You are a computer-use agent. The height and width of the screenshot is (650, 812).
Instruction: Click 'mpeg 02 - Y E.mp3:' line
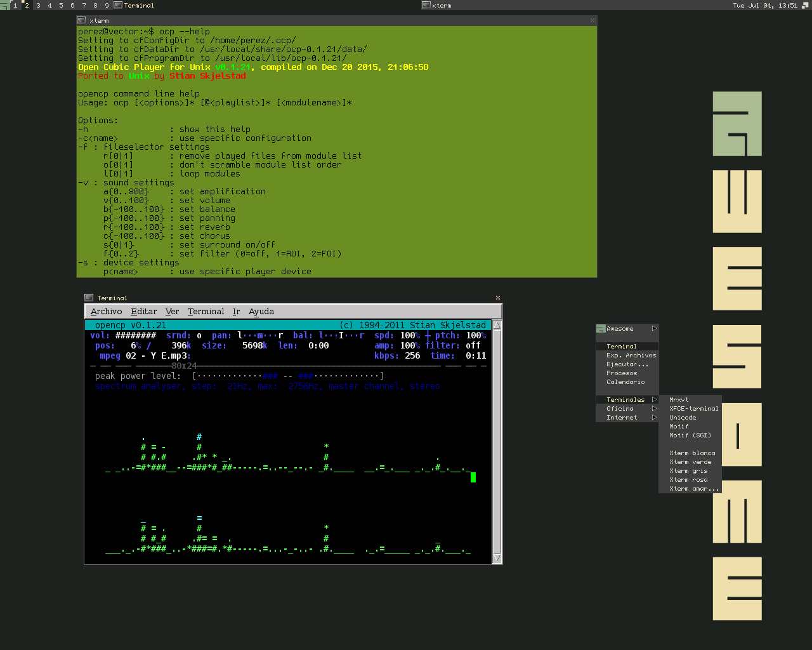[x=145, y=355]
